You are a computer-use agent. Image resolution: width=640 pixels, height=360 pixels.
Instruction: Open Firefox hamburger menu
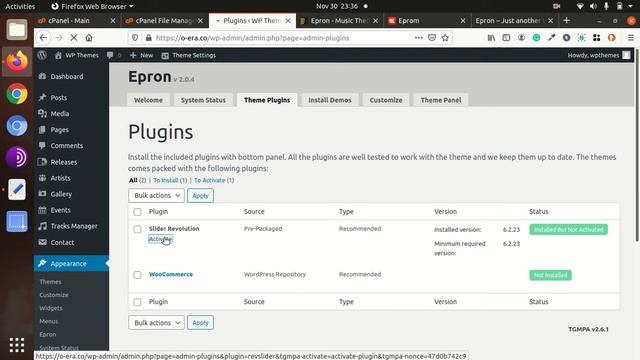click(631, 38)
